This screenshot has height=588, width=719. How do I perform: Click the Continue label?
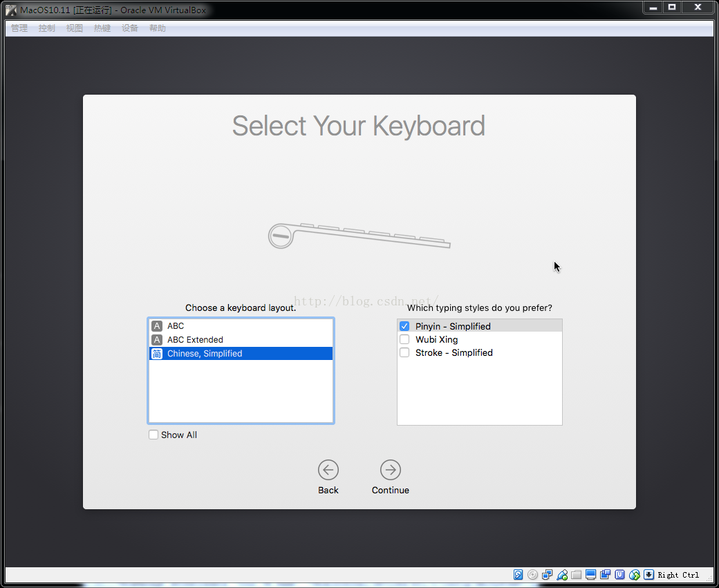click(390, 490)
